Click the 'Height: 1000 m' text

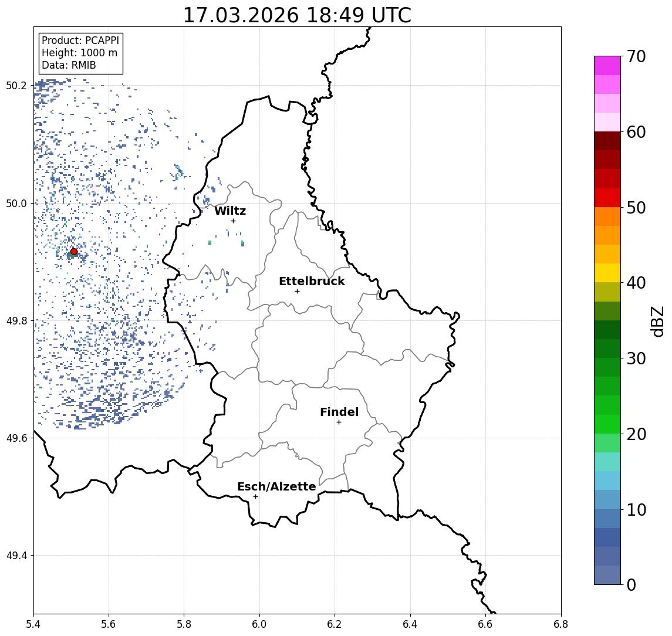(x=79, y=53)
